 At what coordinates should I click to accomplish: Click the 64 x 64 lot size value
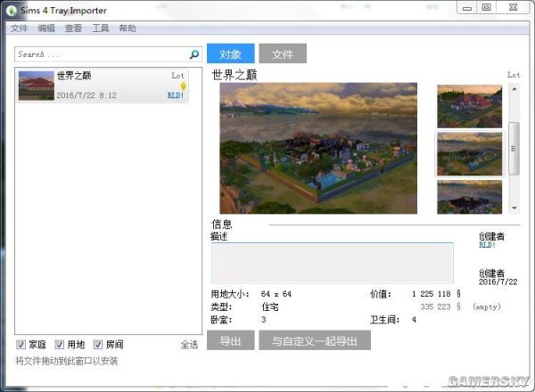(276, 294)
